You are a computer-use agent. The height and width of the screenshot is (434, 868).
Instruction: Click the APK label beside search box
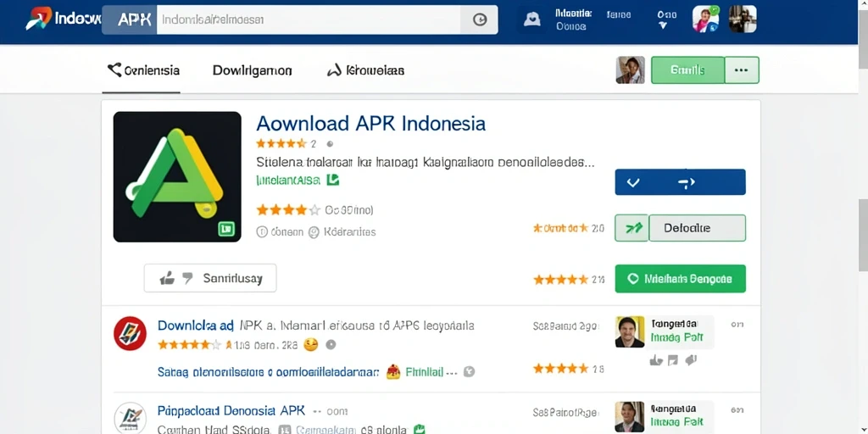[x=133, y=20]
